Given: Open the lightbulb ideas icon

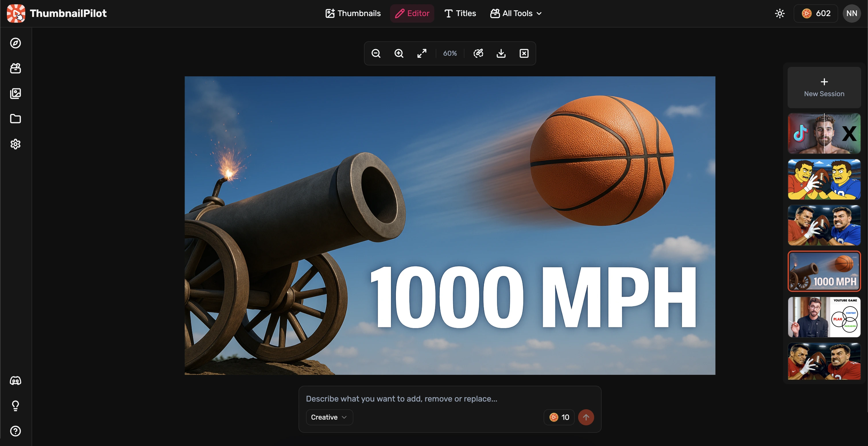Looking at the screenshot, I should click(15, 406).
